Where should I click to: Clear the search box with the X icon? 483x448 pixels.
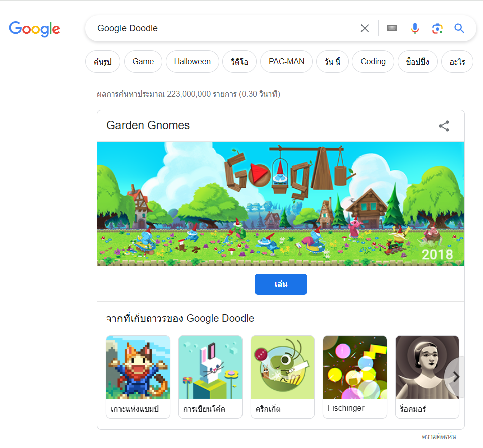pos(365,28)
